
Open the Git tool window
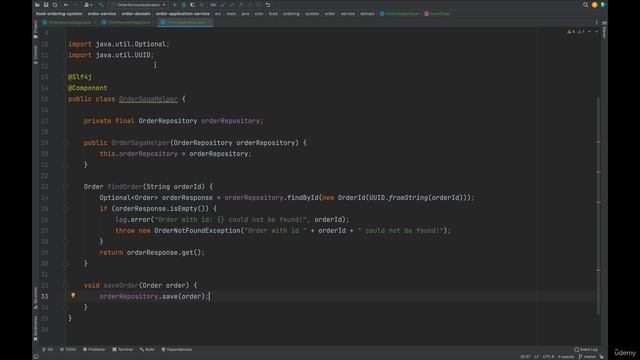pos(47,349)
